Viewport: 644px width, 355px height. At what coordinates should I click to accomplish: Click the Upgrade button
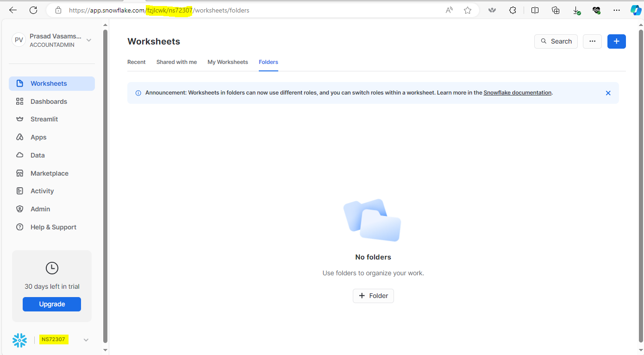pos(52,304)
